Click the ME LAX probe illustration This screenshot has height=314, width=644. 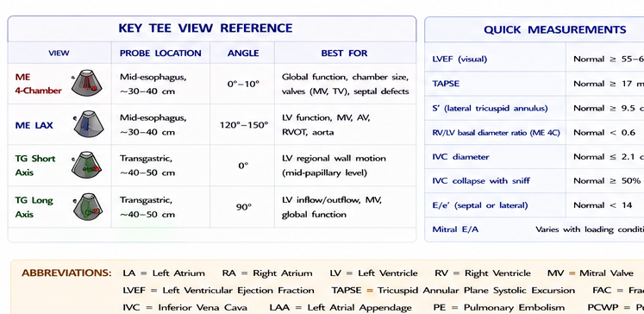pyautogui.click(x=88, y=123)
